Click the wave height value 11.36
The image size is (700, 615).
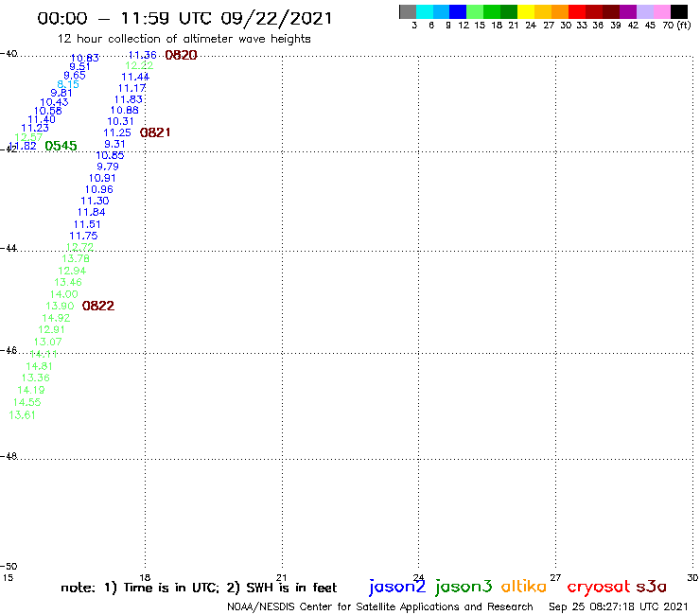tap(143, 55)
